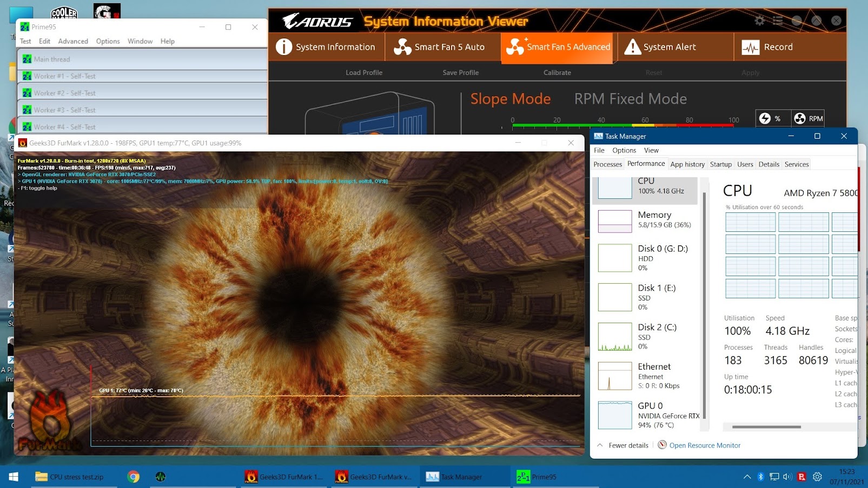Select Prime95 Main thread window bar

tap(143, 59)
